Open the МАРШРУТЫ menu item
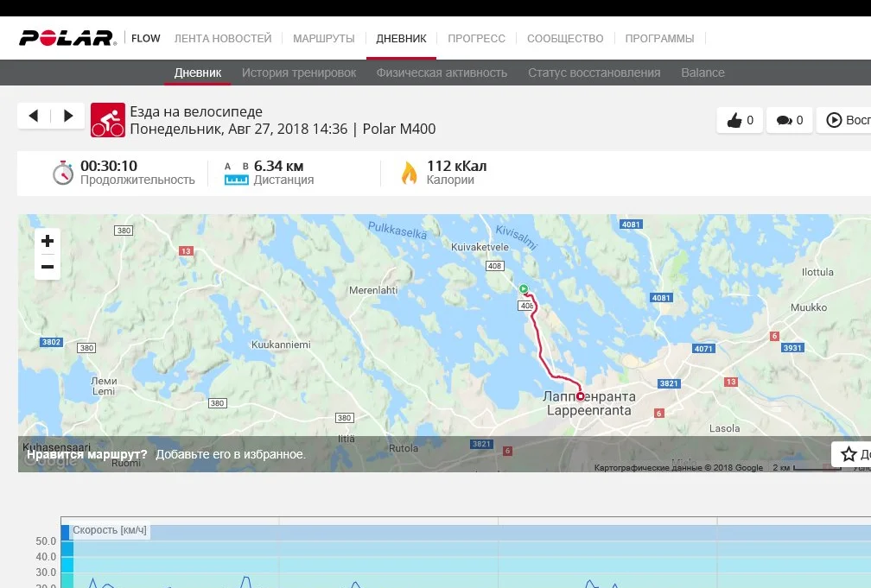Screen dimensions: 871x588 [324, 38]
